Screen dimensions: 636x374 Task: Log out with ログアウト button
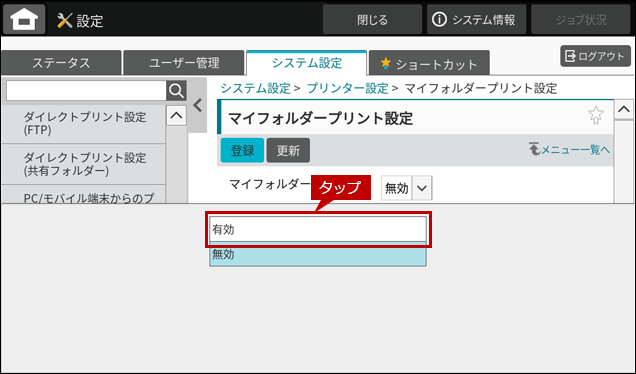595,56
